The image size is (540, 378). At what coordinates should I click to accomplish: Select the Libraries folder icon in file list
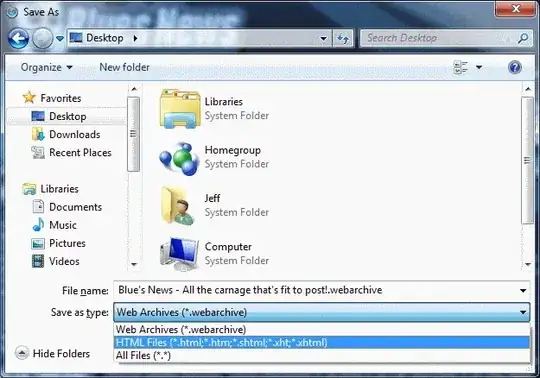pos(179,108)
